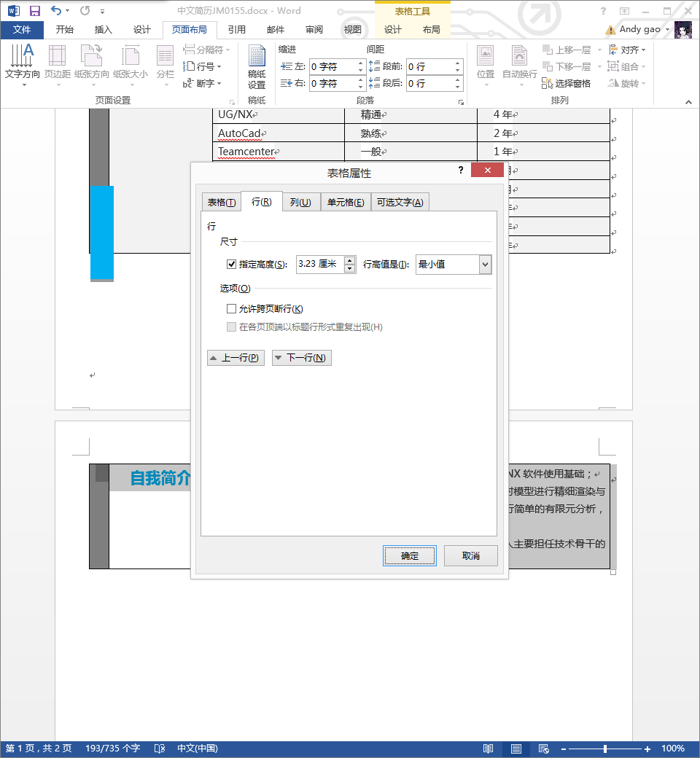Toggle the 上移一层 bring forward option
Screen dimensions: 700x758
coord(569,49)
